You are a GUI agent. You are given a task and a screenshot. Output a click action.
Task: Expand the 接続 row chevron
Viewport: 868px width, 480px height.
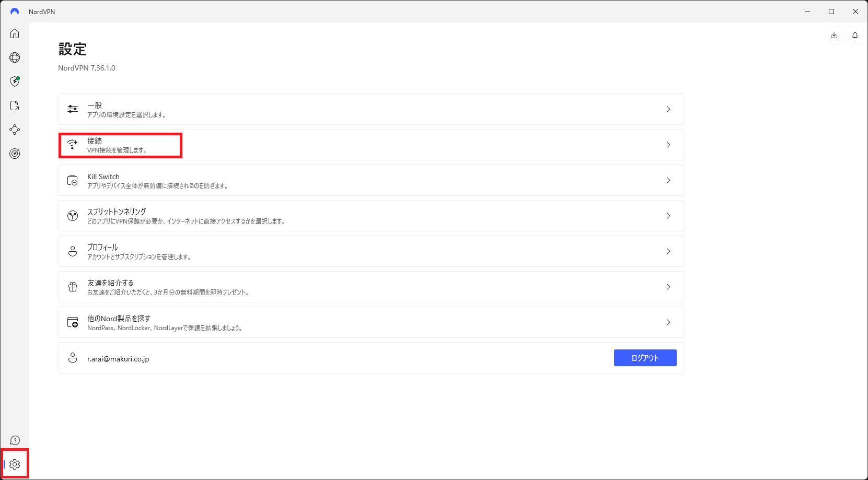coord(668,145)
